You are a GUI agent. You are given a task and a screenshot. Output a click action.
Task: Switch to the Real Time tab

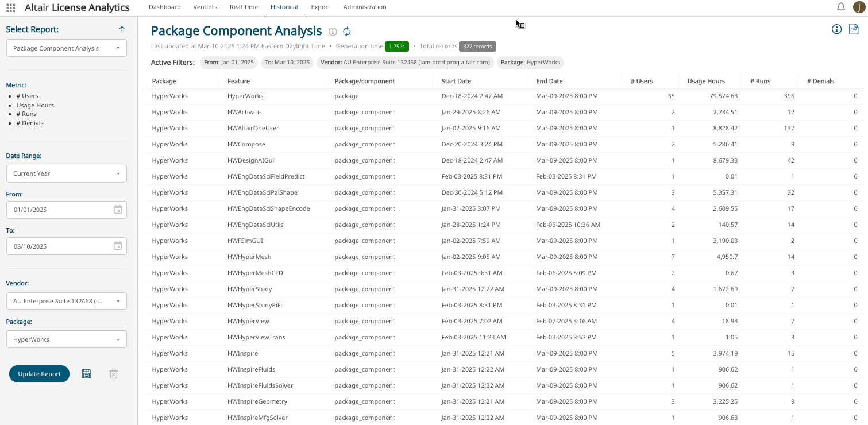click(x=244, y=7)
